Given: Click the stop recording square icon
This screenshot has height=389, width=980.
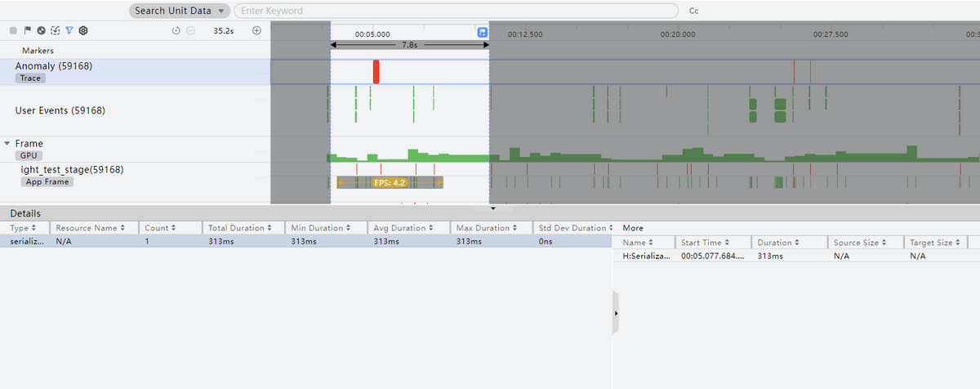Looking at the screenshot, I should pyautogui.click(x=13, y=30).
